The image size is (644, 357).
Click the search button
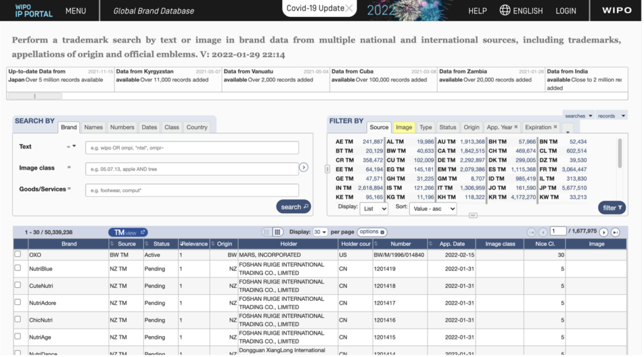[293, 207]
